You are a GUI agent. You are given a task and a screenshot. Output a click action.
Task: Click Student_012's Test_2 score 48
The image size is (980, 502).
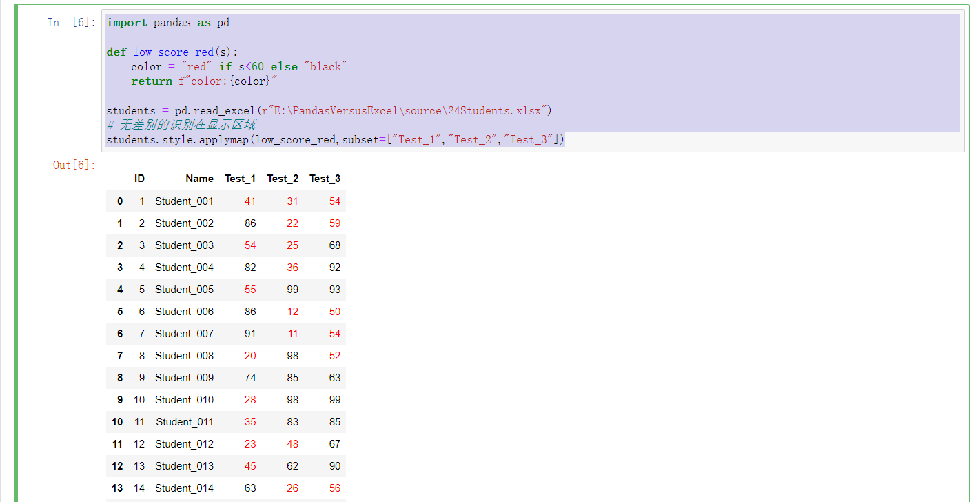(x=293, y=444)
